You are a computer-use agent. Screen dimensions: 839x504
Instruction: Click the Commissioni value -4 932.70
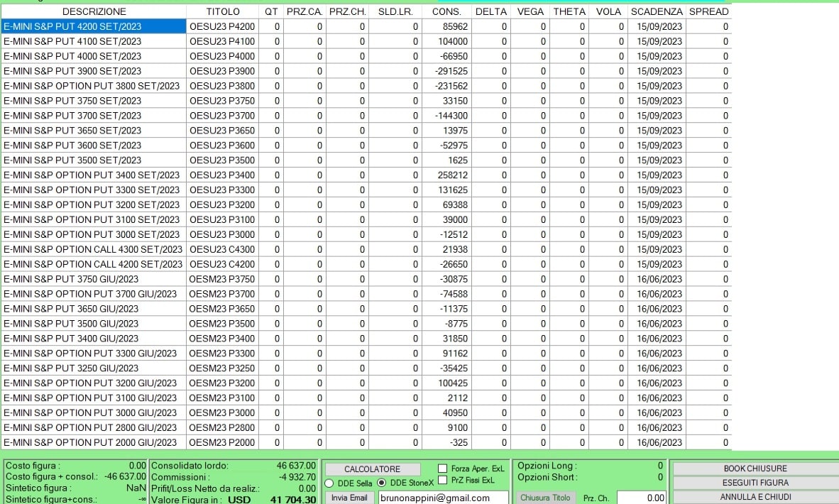click(297, 477)
